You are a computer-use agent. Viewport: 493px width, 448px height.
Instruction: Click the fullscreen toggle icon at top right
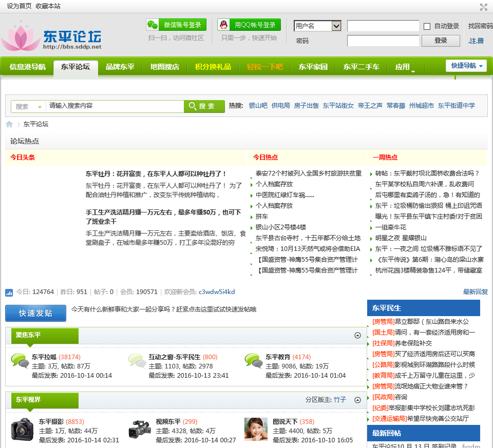[484, 7]
